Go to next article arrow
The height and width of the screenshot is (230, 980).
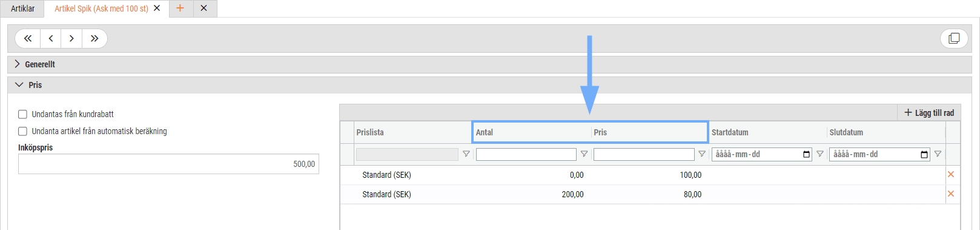(x=71, y=38)
